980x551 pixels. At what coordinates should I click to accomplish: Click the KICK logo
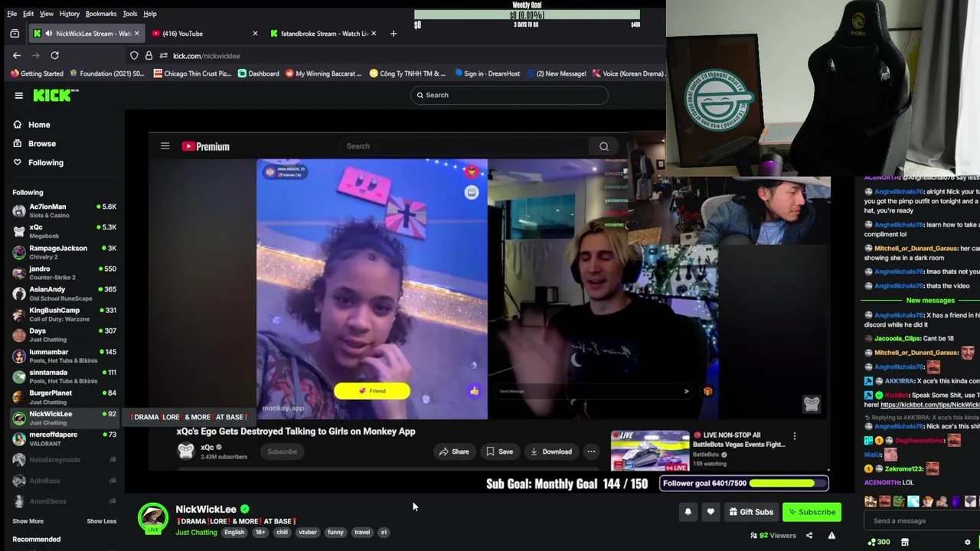click(55, 95)
